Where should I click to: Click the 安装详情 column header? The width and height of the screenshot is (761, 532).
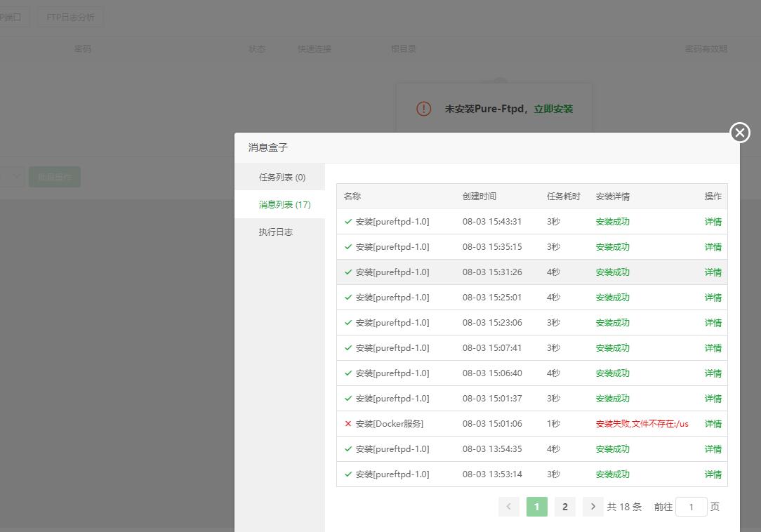[612, 196]
